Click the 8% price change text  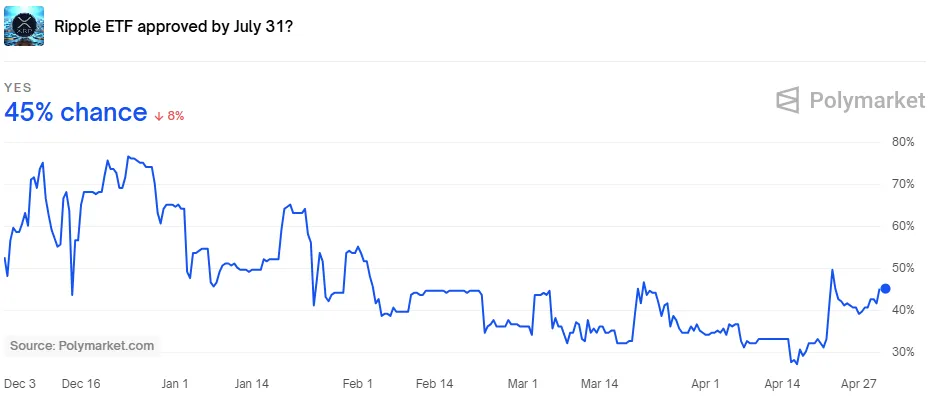(x=175, y=116)
